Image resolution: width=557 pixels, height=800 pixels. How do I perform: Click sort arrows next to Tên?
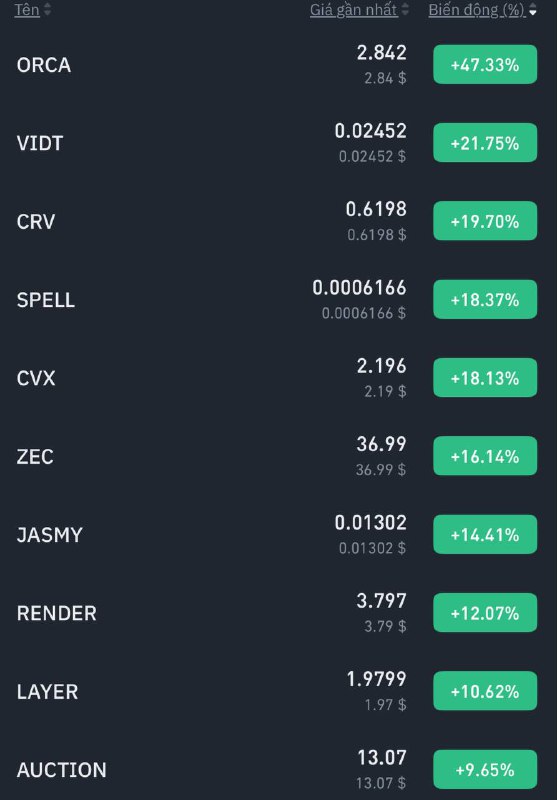point(47,10)
